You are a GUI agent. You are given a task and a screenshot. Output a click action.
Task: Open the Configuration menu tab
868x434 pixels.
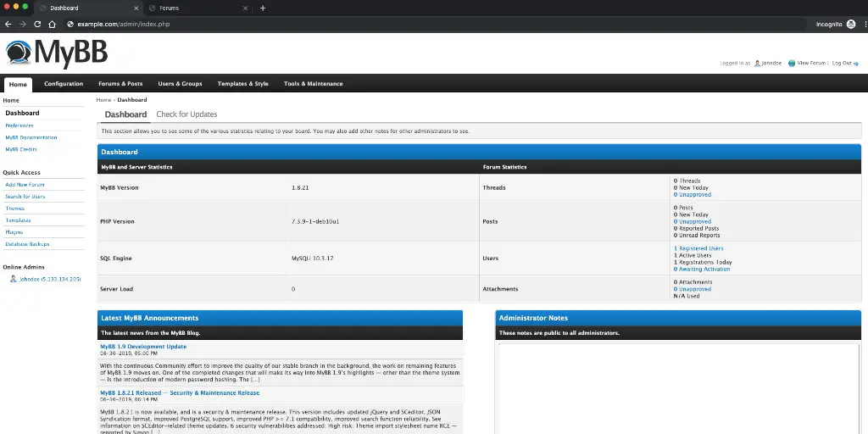pos(64,84)
